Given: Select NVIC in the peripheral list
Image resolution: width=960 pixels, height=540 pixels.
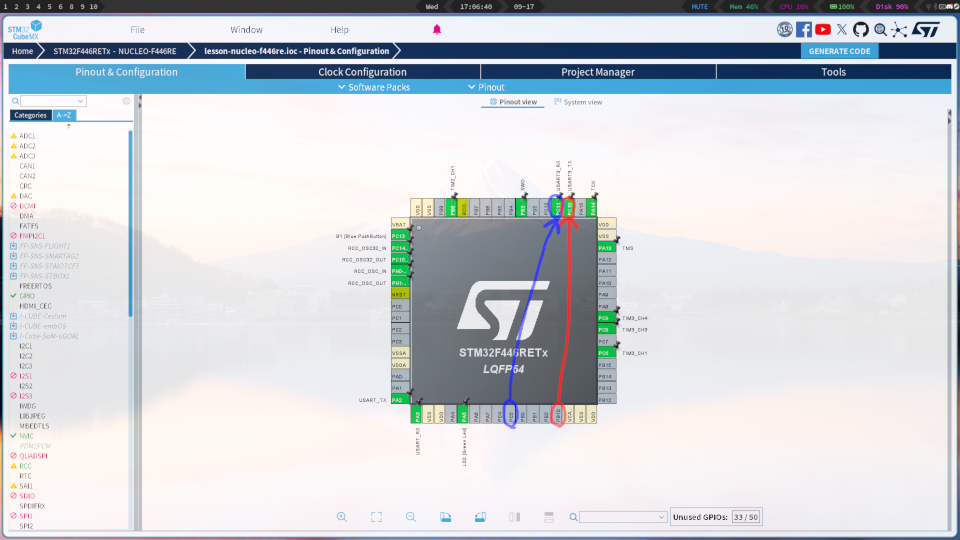Looking at the screenshot, I should pyautogui.click(x=26, y=436).
